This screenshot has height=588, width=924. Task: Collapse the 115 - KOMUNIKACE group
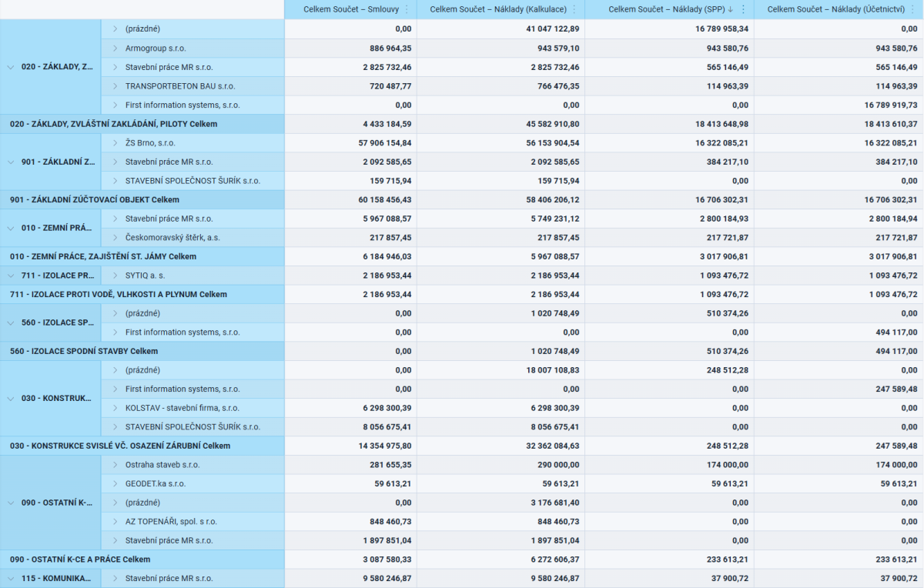tap(11, 578)
